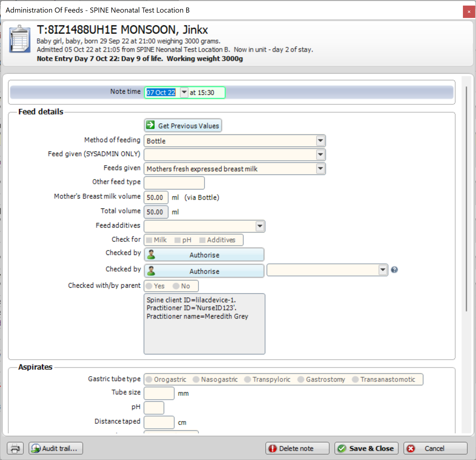Image resolution: width=476 pixels, height=460 pixels.
Task: Click the Tube size input field
Action: click(x=159, y=393)
